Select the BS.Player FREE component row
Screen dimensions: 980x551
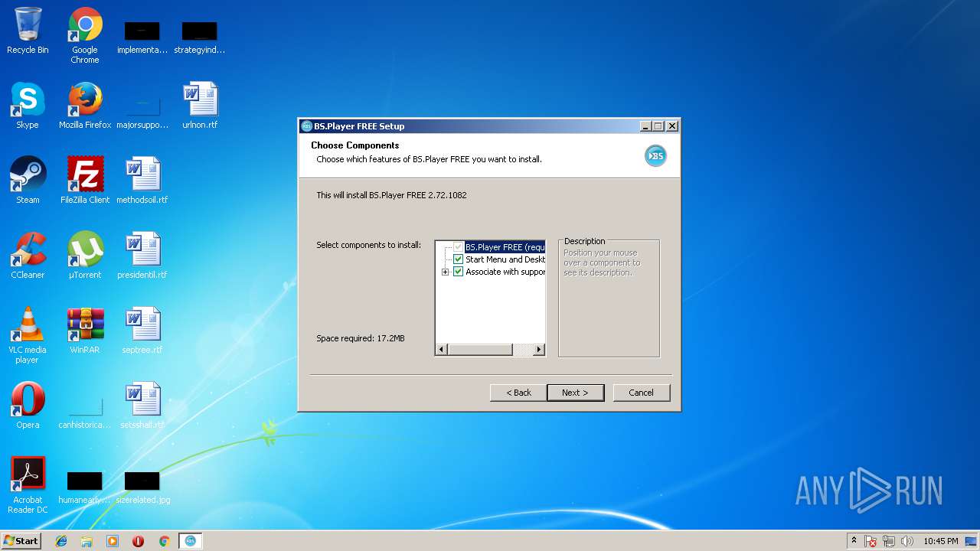pos(505,247)
